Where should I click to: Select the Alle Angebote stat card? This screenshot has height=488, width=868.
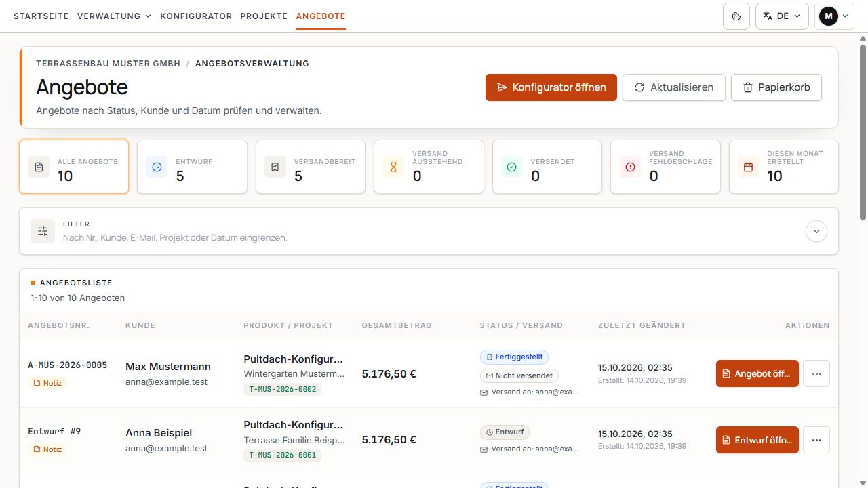pyautogui.click(x=74, y=167)
